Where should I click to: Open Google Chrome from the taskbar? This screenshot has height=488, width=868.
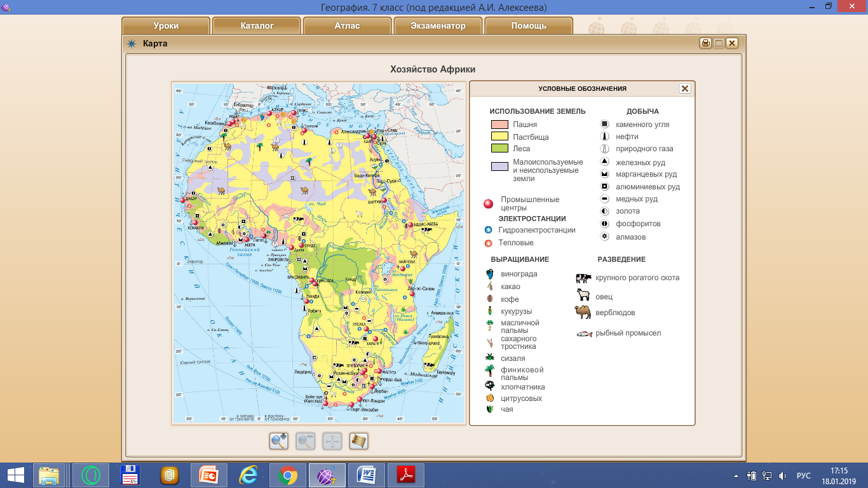point(287,475)
